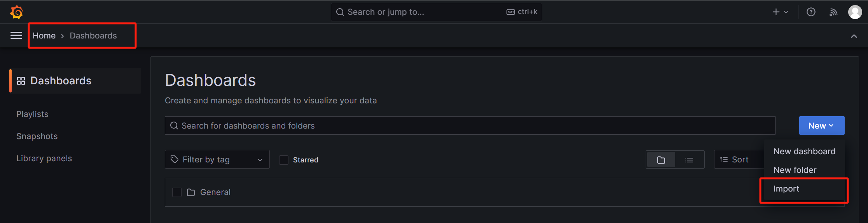This screenshot has width=868, height=223.
Task: Open the hamburger navigation menu
Action: click(x=16, y=35)
